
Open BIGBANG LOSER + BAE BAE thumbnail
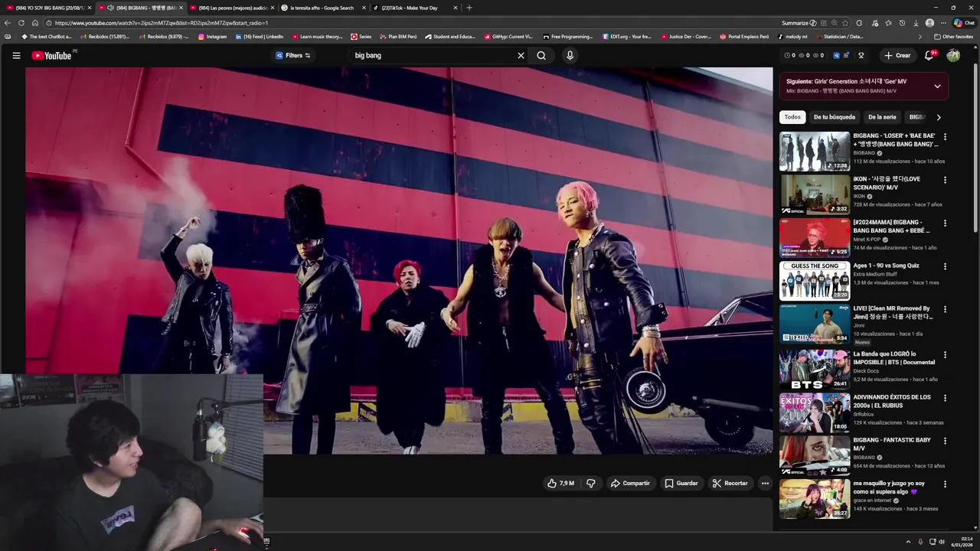pos(814,151)
